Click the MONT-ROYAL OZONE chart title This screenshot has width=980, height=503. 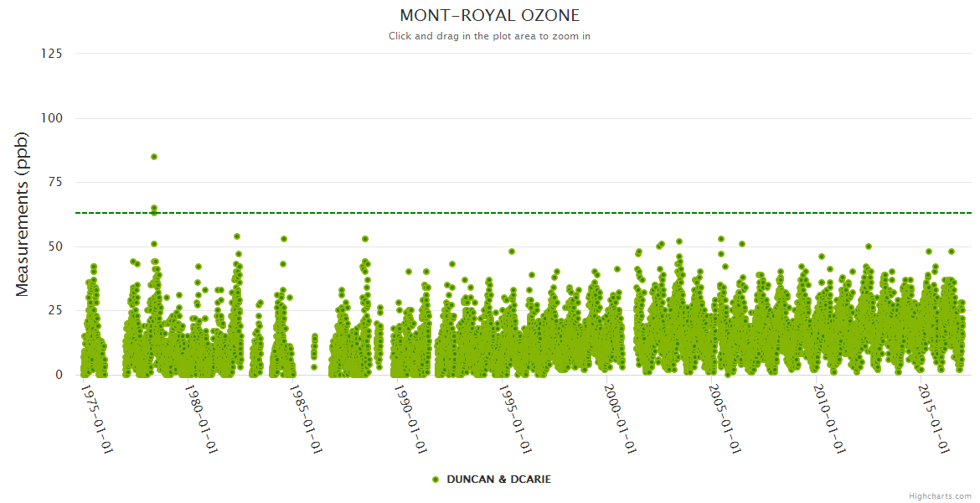point(489,16)
